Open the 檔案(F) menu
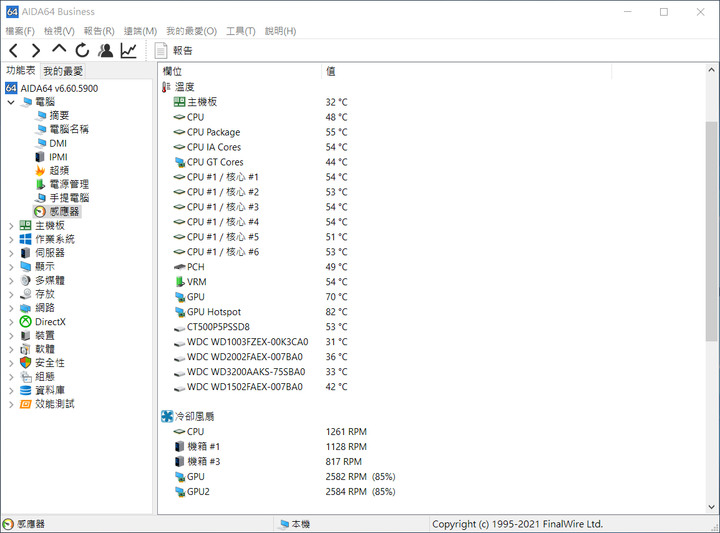The width and height of the screenshot is (720, 533). [20, 31]
